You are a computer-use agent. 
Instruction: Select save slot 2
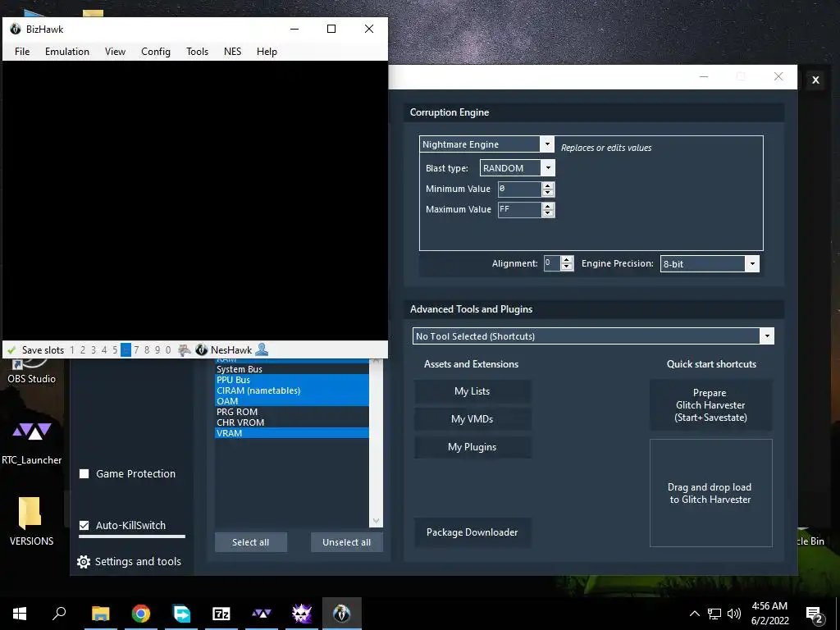pos(83,350)
